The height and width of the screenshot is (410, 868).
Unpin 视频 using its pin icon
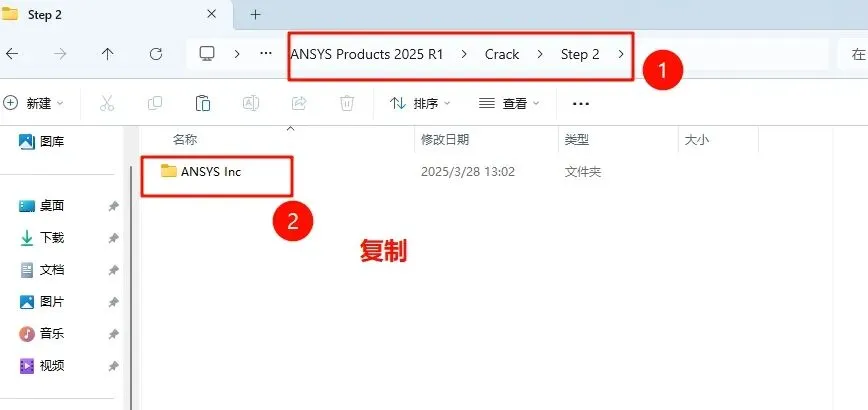113,366
